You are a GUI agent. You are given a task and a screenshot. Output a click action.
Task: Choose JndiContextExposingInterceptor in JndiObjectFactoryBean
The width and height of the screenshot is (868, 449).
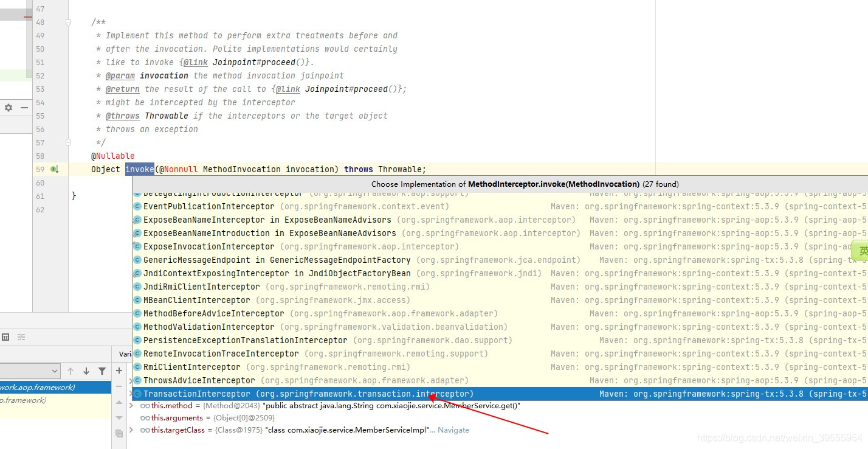(x=500, y=274)
